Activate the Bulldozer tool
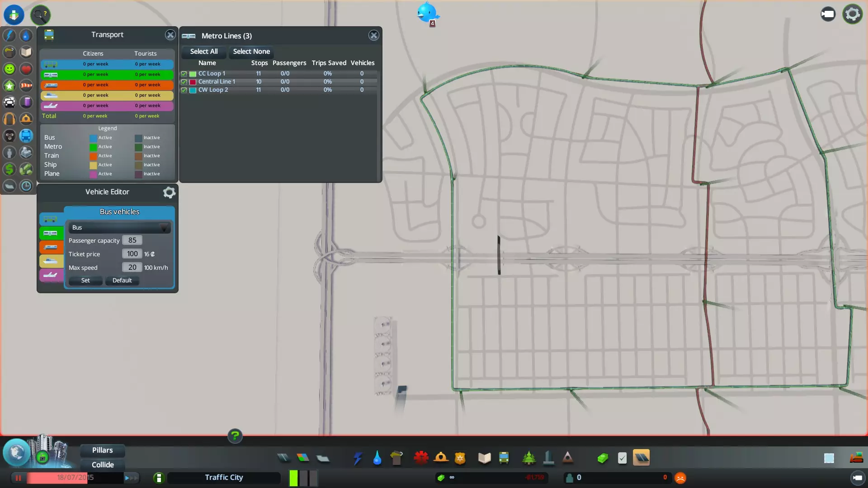Image resolution: width=868 pixels, height=488 pixels. coord(856,458)
